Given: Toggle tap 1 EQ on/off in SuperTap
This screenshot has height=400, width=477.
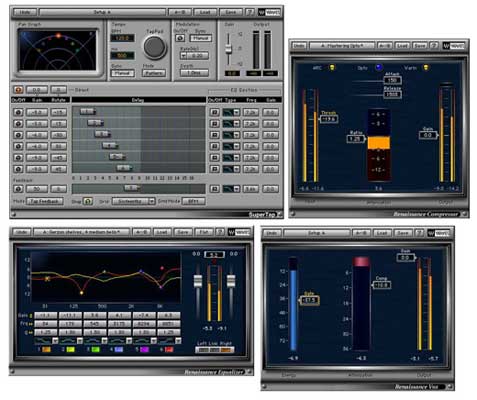Looking at the screenshot, I should point(215,112).
